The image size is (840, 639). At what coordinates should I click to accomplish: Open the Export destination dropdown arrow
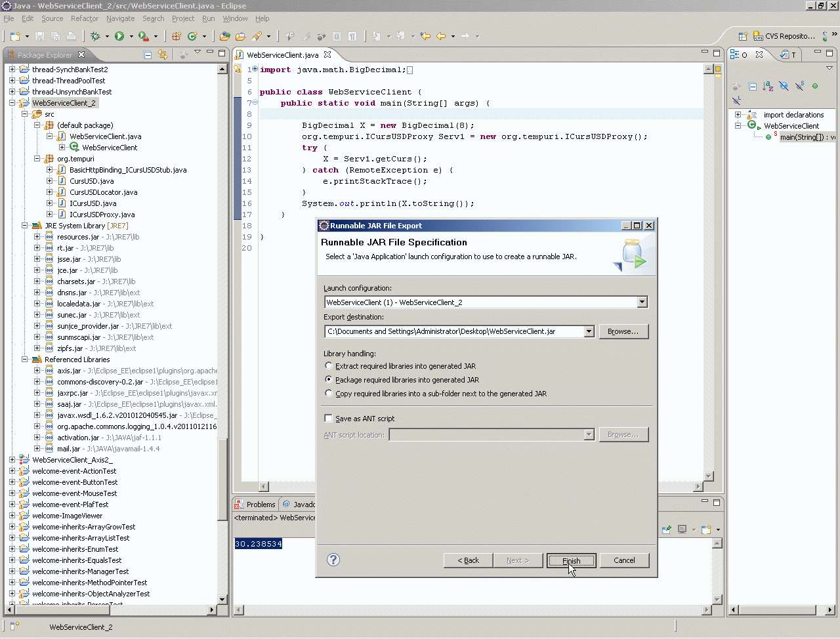[589, 331]
